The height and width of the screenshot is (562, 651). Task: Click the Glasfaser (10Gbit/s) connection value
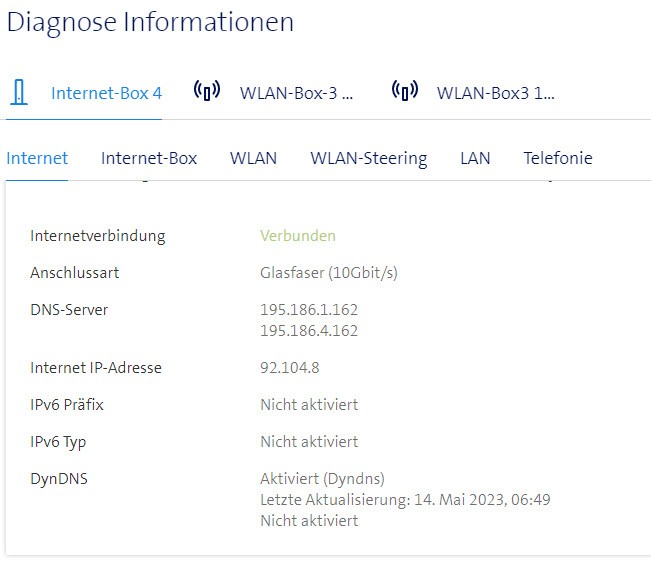[x=329, y=273]
